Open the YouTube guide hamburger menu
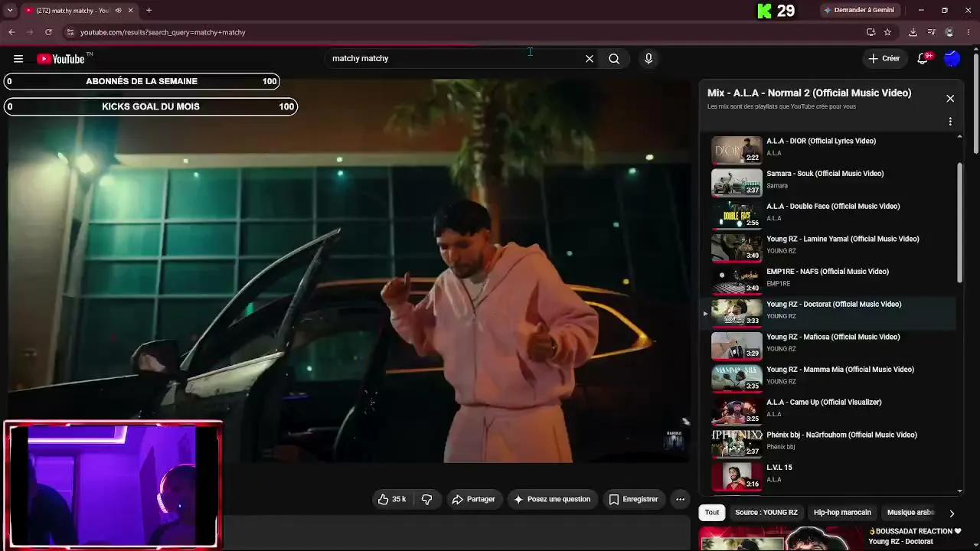The image size is (980, 551). [x=18, y=59]
